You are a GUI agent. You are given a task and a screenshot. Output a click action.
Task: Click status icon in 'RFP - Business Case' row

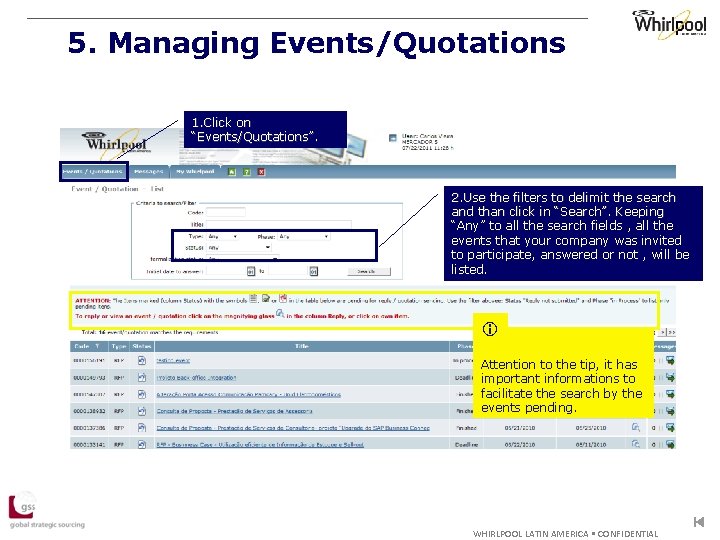tap(142, 444)
